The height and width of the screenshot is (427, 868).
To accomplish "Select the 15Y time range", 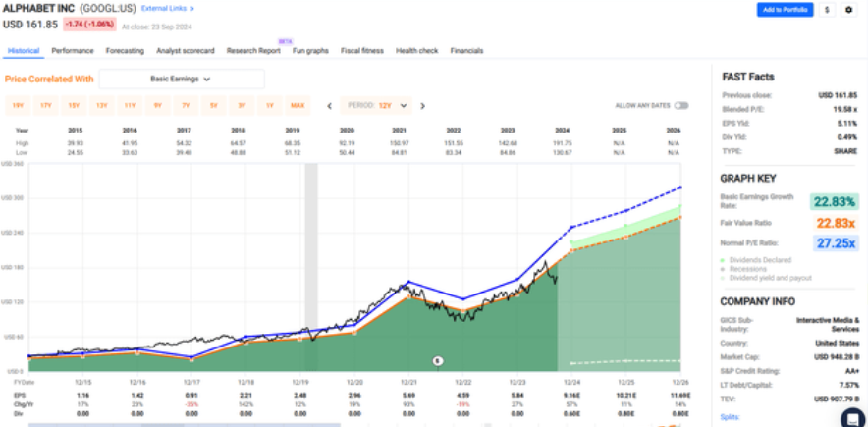I will [x=74, y=106].
